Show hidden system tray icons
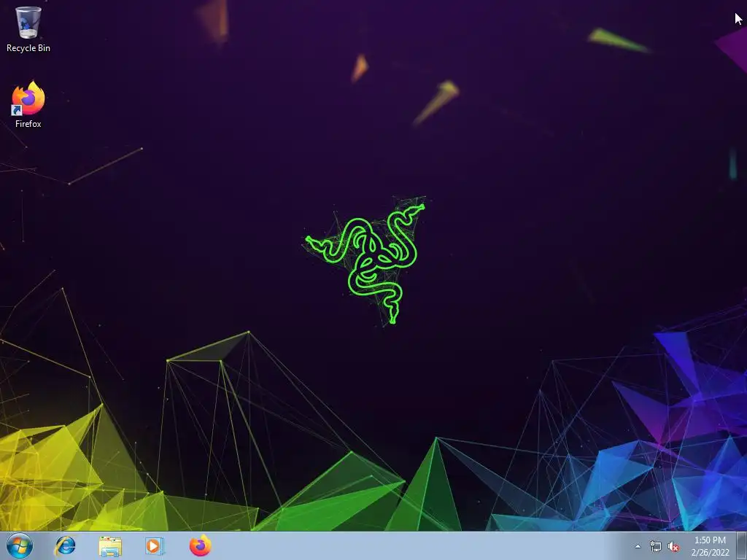Image resolution: width=747 pixels, height=560 pixels. [x=638, y=546]
